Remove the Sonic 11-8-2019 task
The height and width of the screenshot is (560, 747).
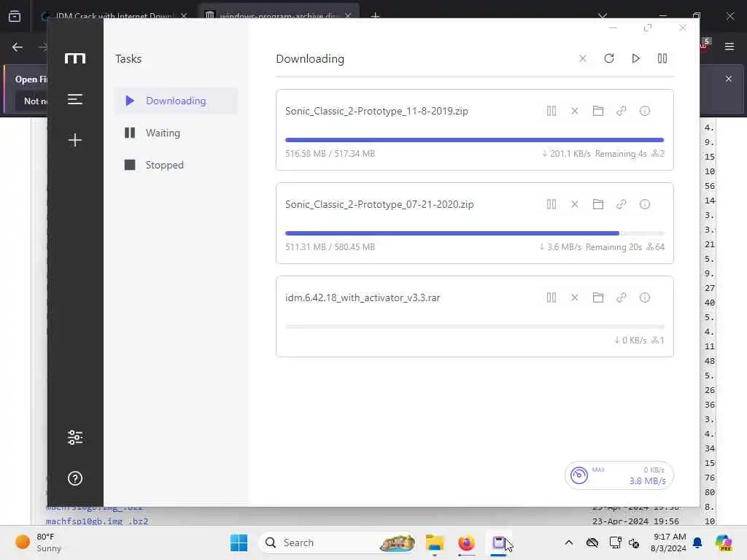point(575,111)
